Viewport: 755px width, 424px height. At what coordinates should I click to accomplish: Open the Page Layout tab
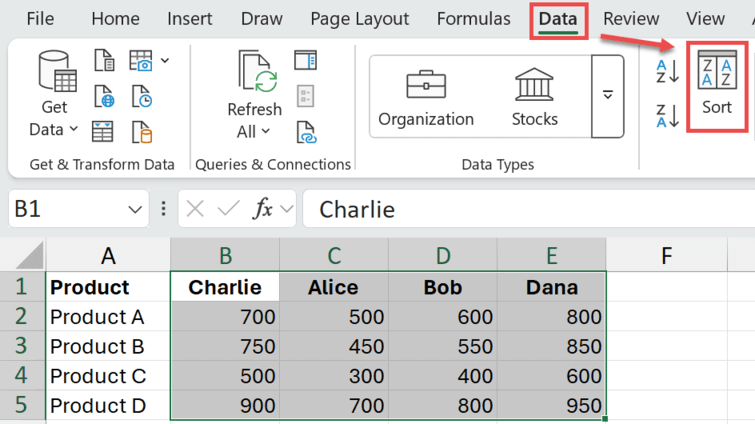[x=359, y=19]
